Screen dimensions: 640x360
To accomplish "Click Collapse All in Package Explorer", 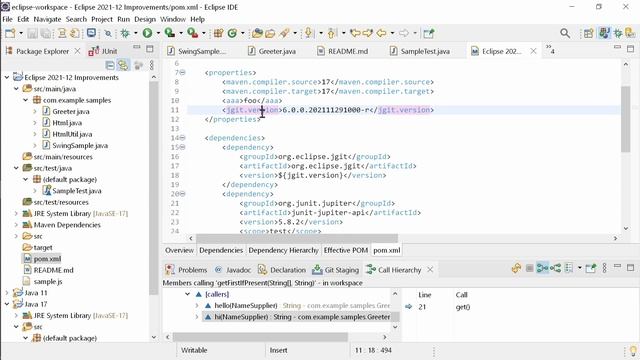I will coord(110,65).
